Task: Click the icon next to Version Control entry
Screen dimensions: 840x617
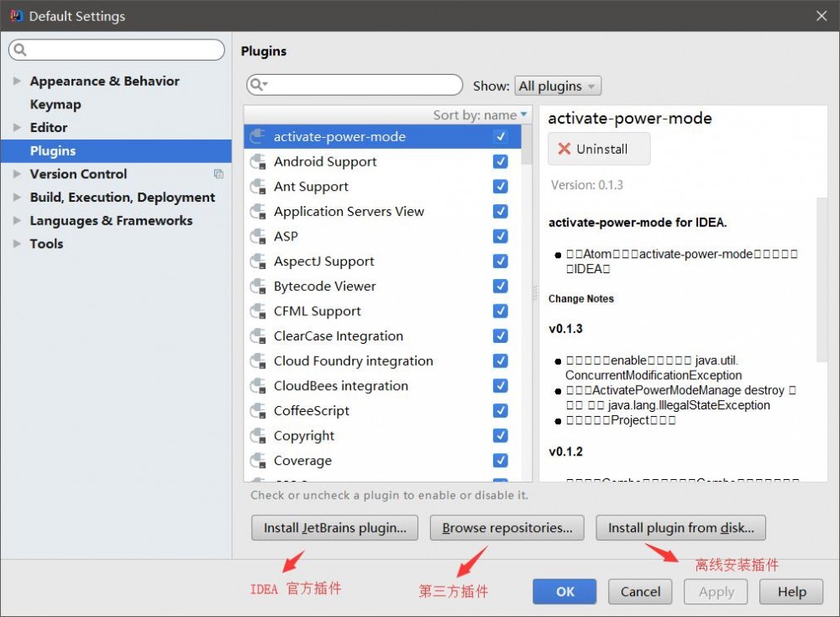Action: point(218,173)
